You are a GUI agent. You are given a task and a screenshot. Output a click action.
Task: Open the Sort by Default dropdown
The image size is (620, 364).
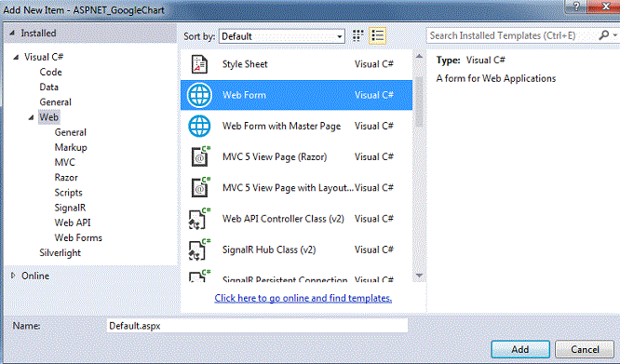tap(281, 36)
